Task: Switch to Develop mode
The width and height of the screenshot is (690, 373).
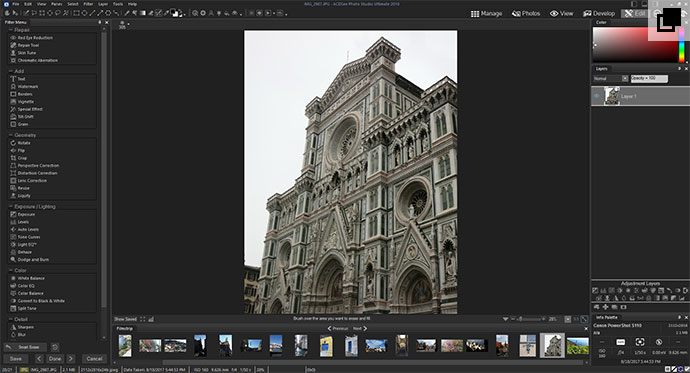Action: pos(599,14)
